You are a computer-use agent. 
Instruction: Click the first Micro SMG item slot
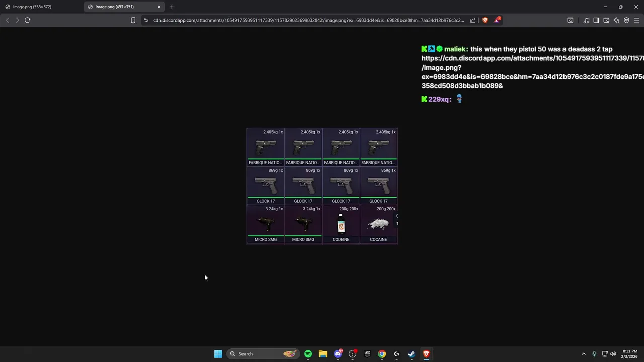(266, 224)
